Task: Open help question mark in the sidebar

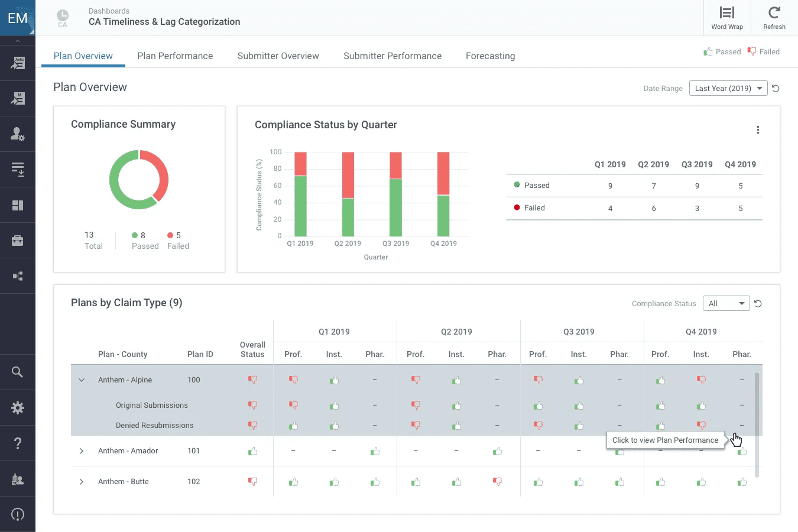Action: point(18,443)
